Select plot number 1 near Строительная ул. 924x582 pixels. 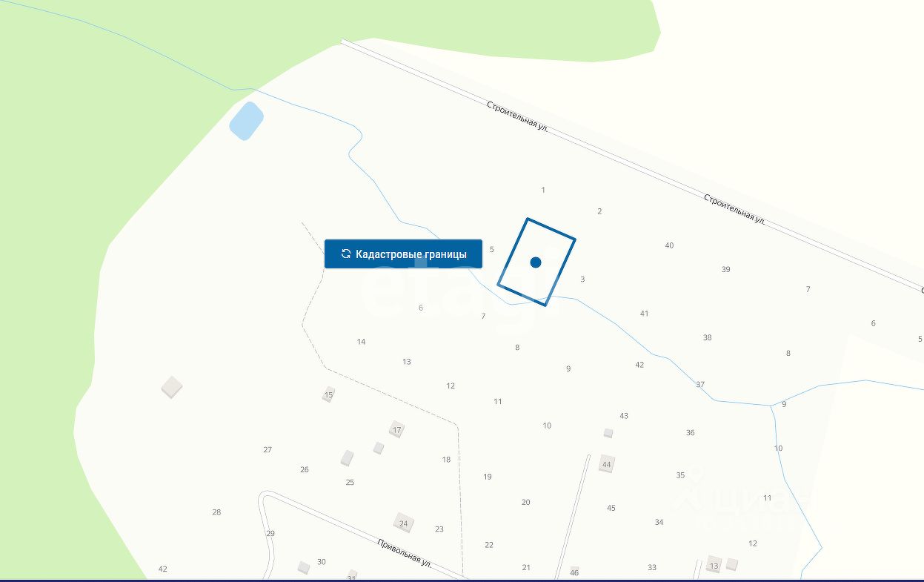[x=543, y=190]
